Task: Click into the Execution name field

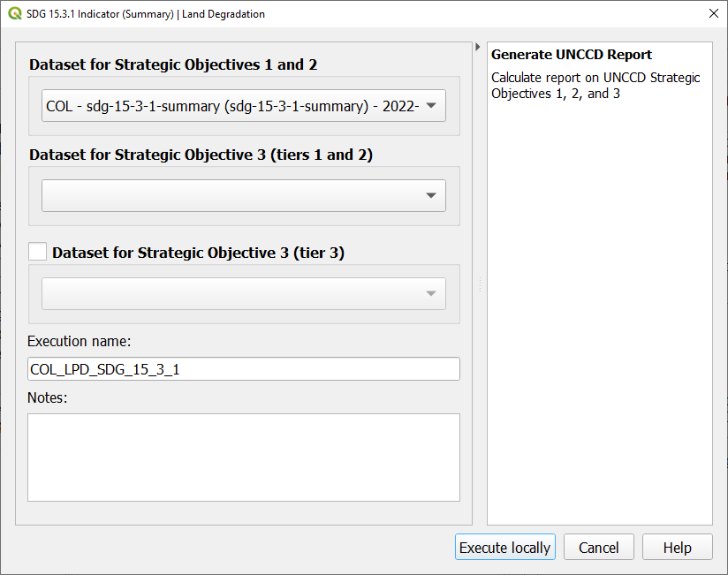Action: [x=243, y=369]
